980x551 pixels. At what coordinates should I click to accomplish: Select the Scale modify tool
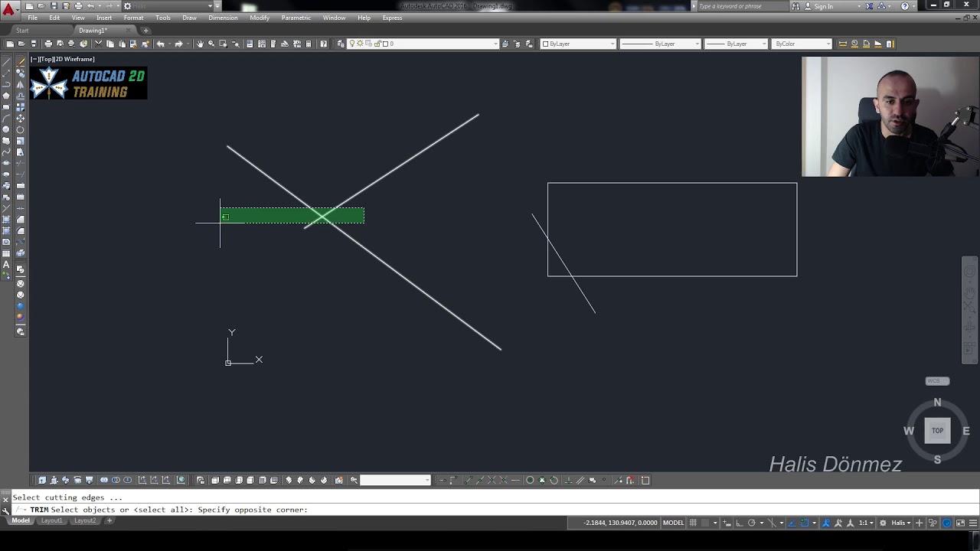pos(20,140)
